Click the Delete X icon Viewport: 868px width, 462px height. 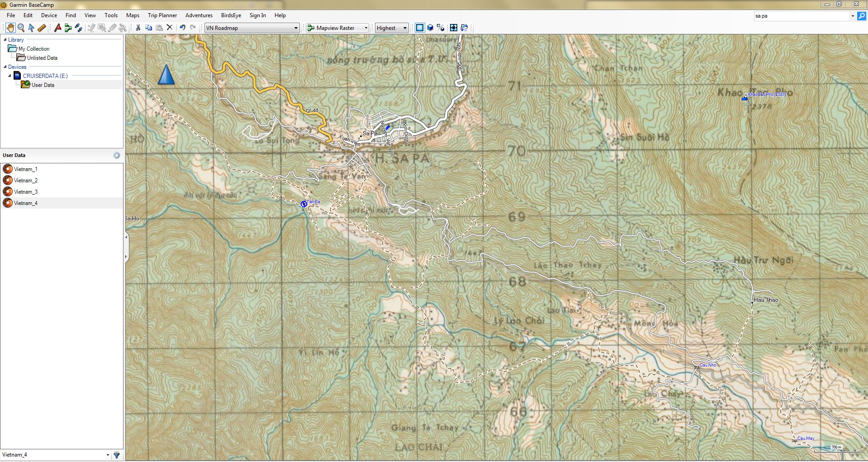[170, 28]
